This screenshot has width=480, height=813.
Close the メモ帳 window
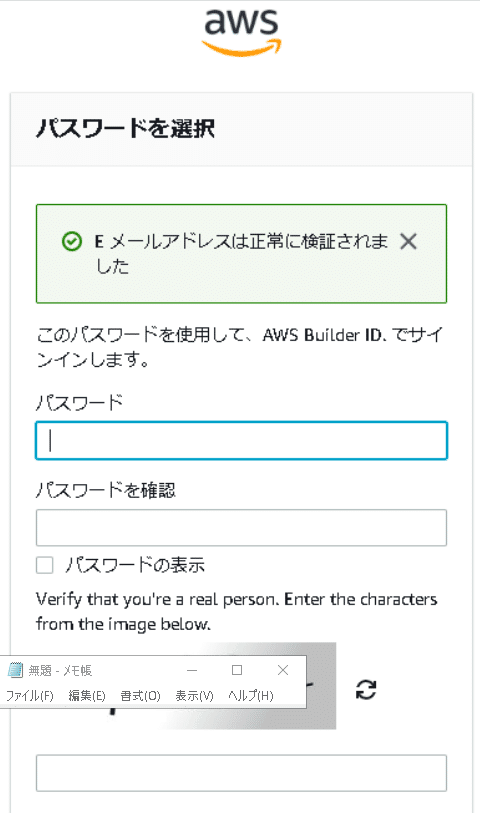click(283, 670)
